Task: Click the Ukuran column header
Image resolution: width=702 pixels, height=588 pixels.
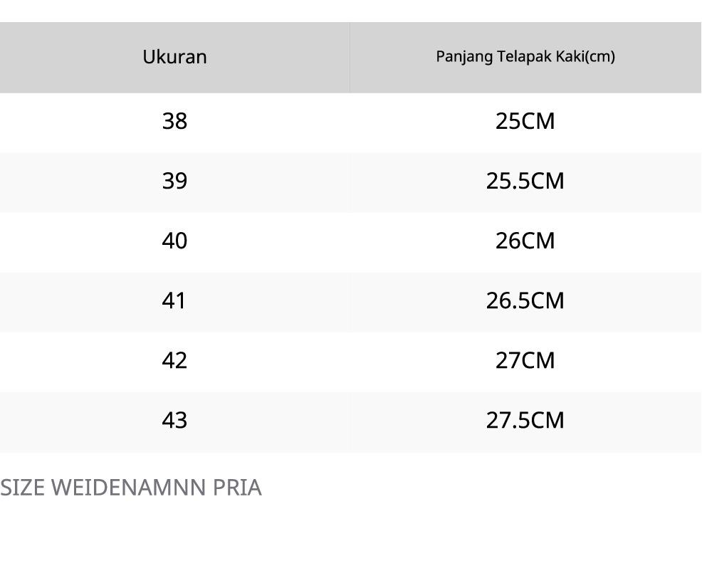Action: pos(174,57)
